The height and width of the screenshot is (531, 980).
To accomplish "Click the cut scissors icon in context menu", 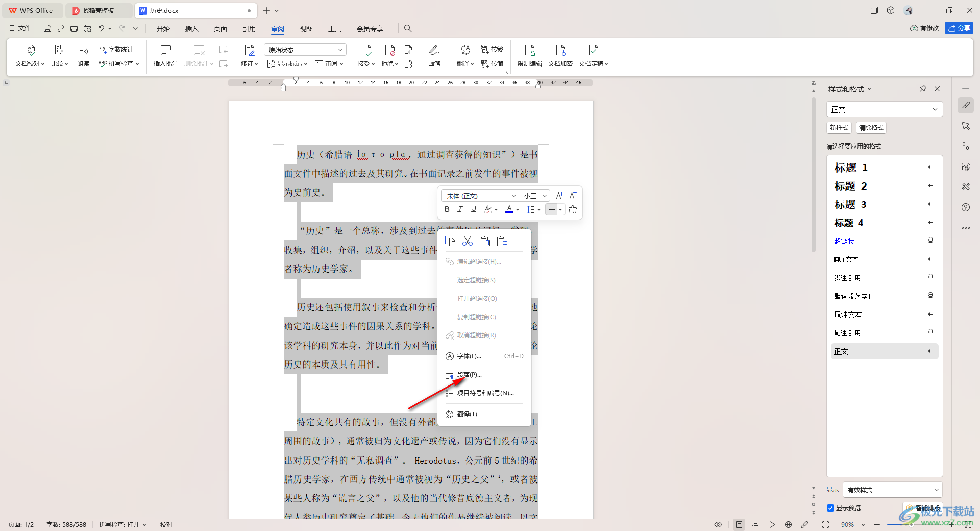I will (x=468, y=241).
